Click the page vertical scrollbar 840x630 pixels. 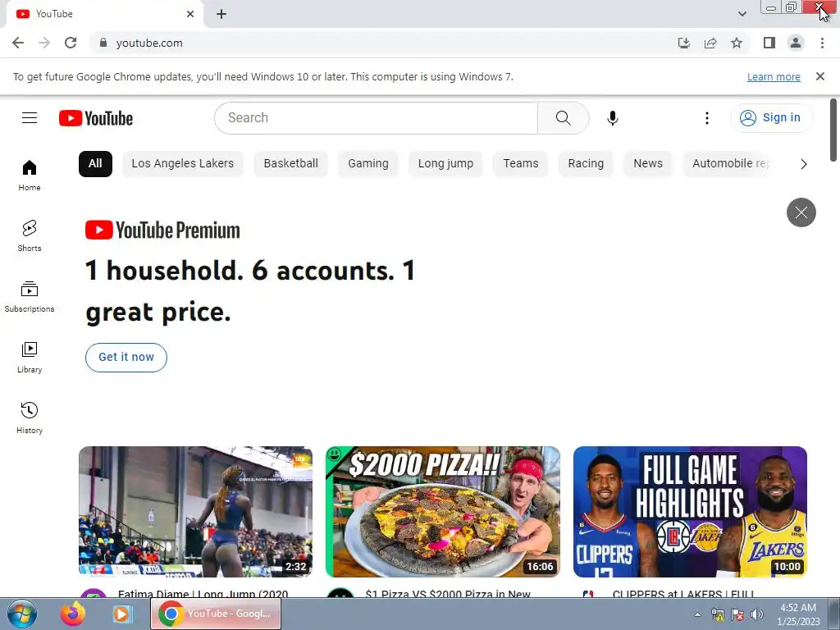pos(833,130)
